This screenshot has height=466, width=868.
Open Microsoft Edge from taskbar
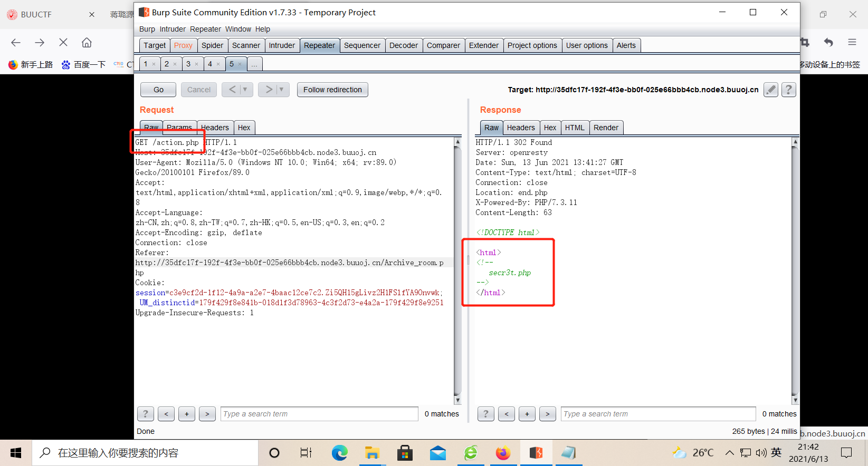point(339,453)
